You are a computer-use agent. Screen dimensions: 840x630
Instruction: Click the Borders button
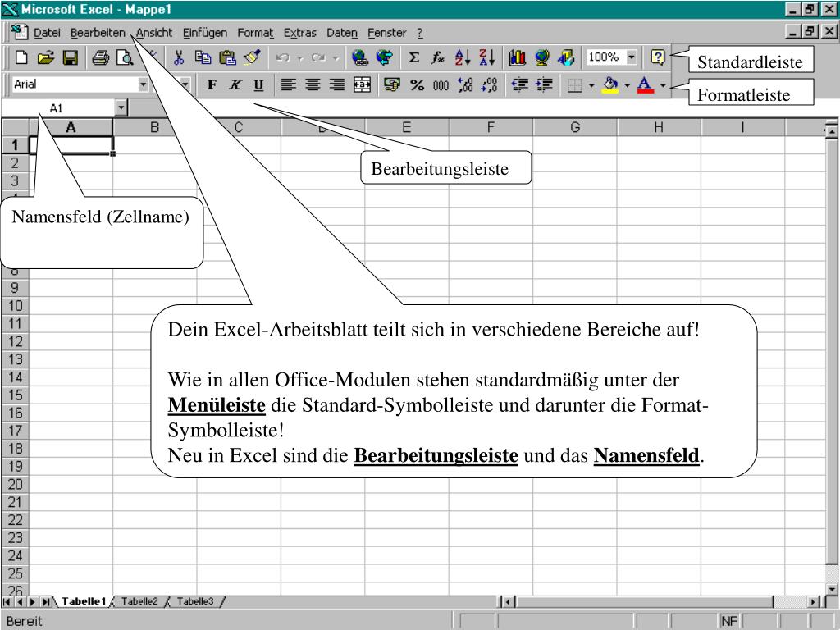point(574,84)
